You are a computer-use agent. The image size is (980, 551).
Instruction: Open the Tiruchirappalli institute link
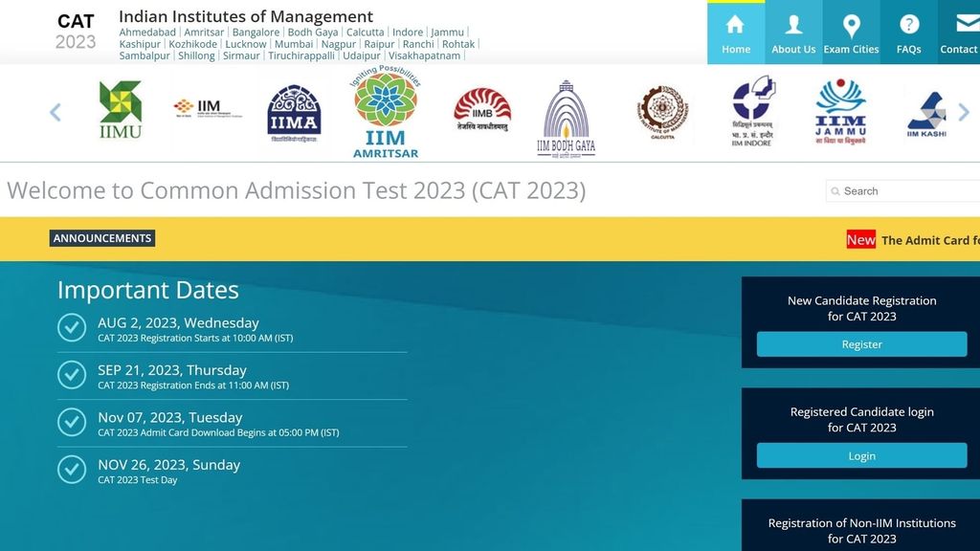tap(301, 55)
